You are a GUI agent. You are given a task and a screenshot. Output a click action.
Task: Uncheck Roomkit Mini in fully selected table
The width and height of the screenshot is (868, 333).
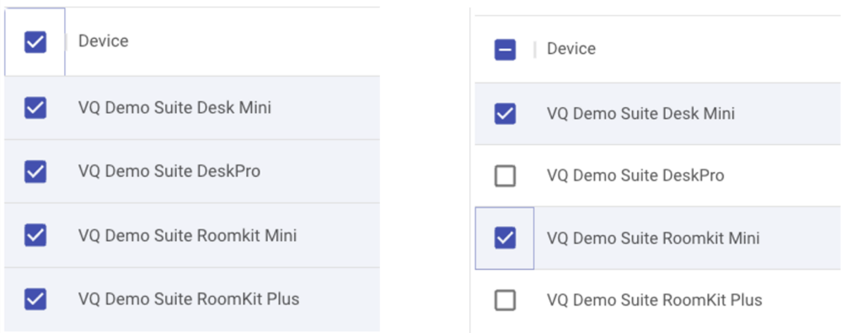point(35,235)
